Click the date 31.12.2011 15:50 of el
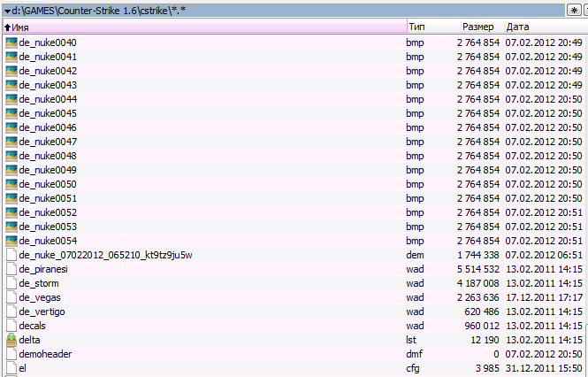The image size is (588, 377). [544, 368]
